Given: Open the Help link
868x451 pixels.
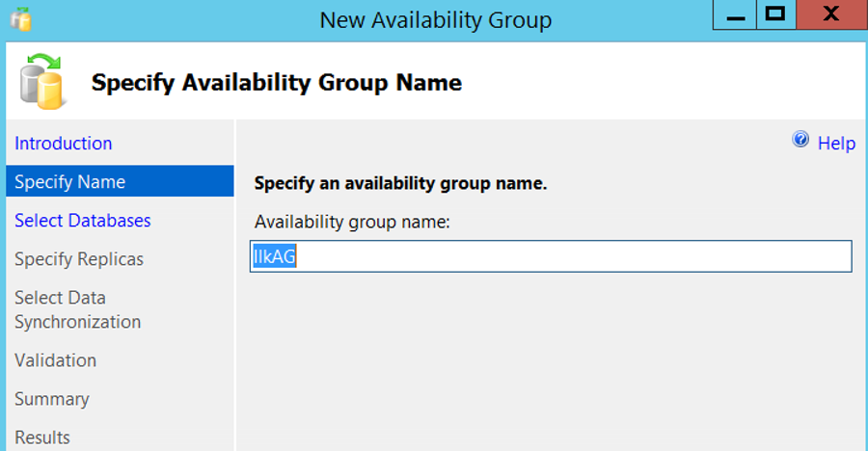Looking at the screenshot, I should (836, 144).
